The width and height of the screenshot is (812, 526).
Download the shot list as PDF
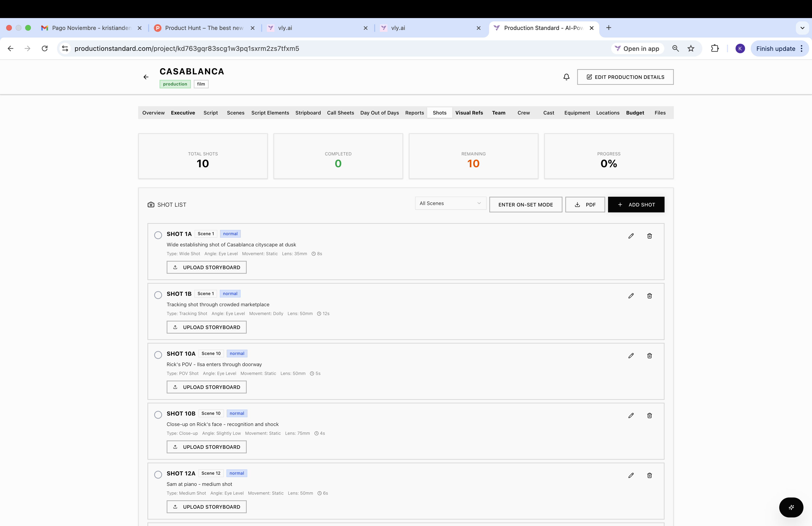click(585, 205)
